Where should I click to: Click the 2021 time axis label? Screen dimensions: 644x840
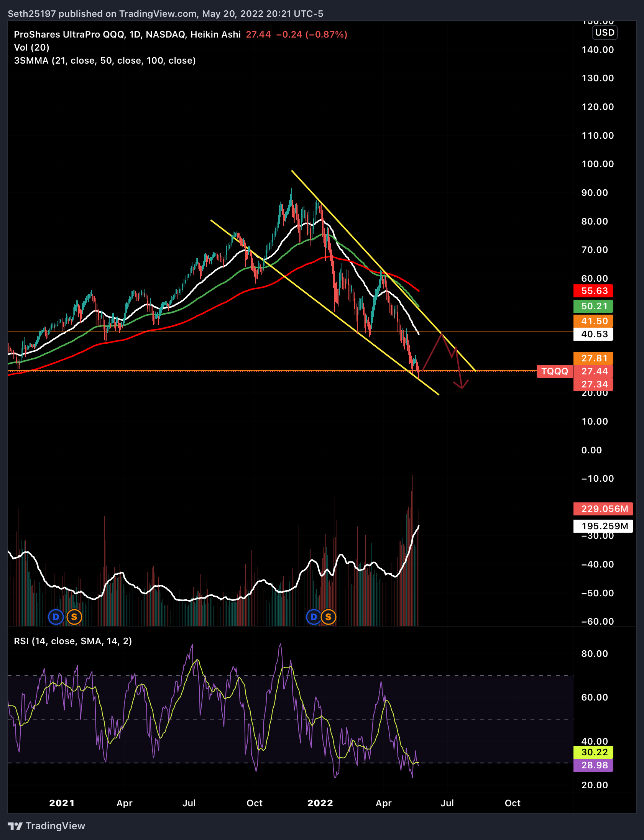pyautogui.click(x=62, y=803)
